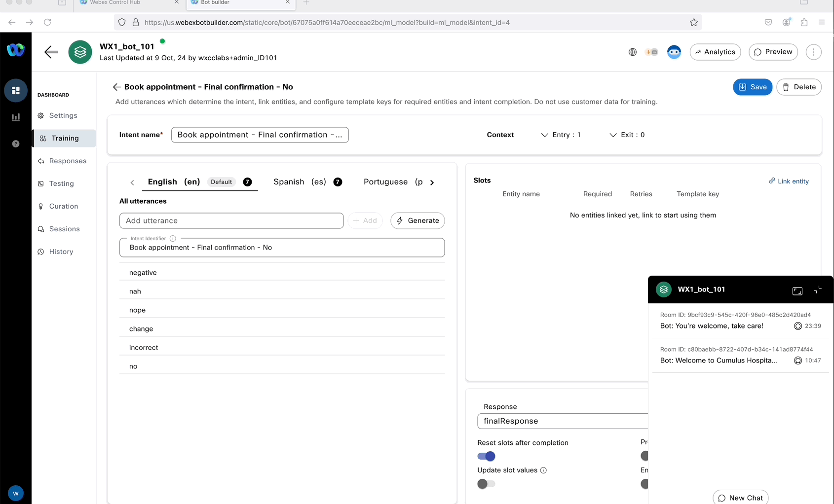Image resolution: width=834 pixels, height=504 pixels.
Task: Click the globe language icon in header
Action: (633, 52)
